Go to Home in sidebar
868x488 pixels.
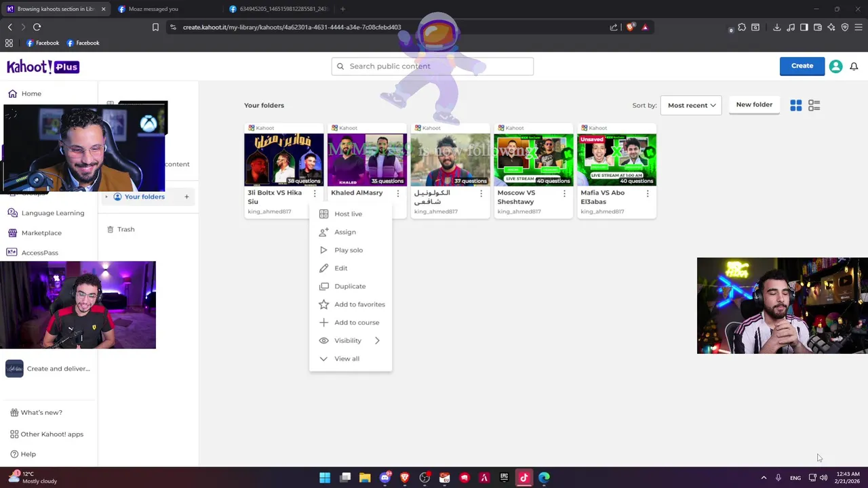click(x=24, y=94)
